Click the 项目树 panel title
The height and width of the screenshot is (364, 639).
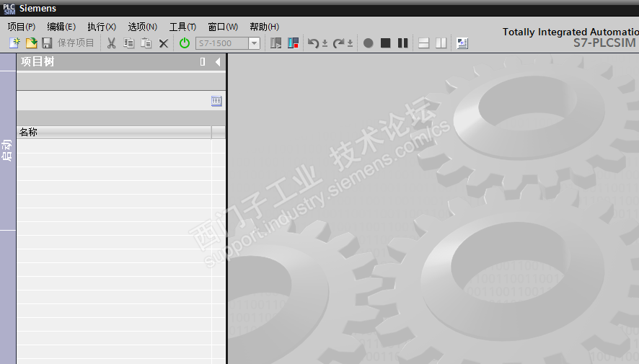[x=38, y=61]
